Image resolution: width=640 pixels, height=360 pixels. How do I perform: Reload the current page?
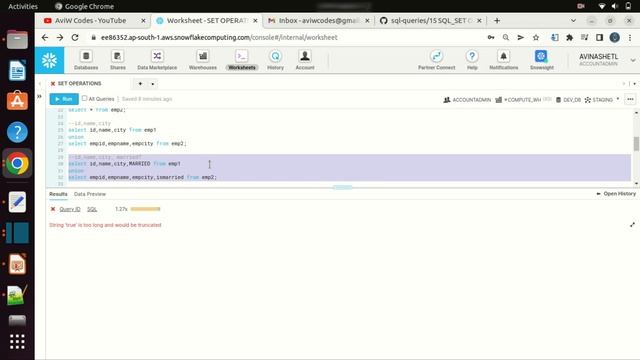point(75,38)
